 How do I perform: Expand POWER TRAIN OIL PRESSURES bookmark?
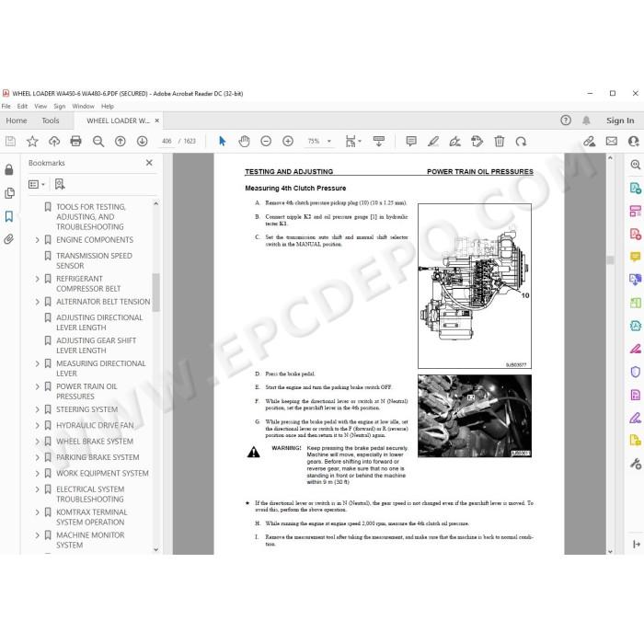38,387
